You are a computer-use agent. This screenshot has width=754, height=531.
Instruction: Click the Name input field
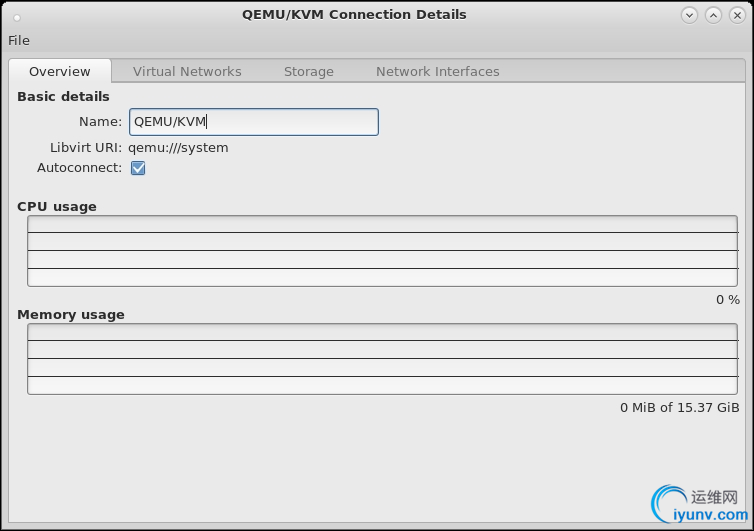(254, 122)
